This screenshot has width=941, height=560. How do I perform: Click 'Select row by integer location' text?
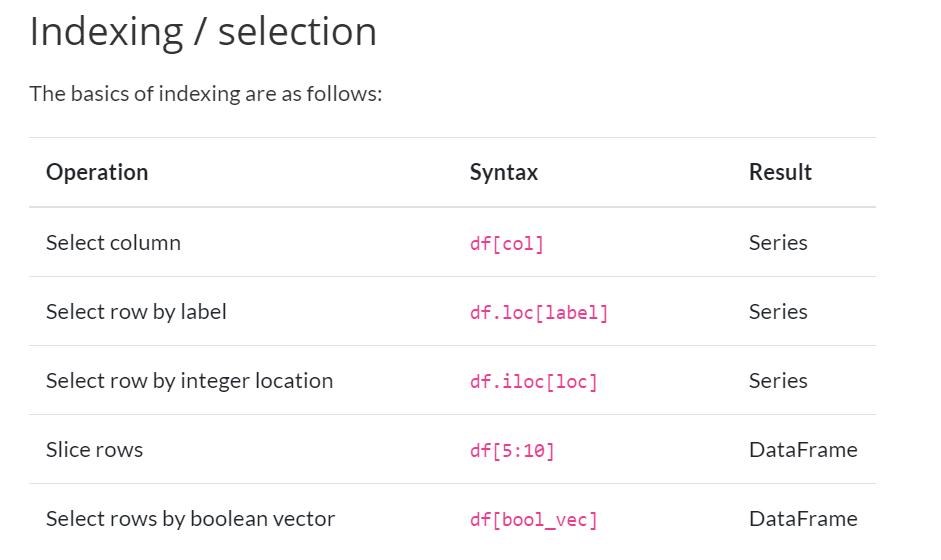tap(189, 380)
